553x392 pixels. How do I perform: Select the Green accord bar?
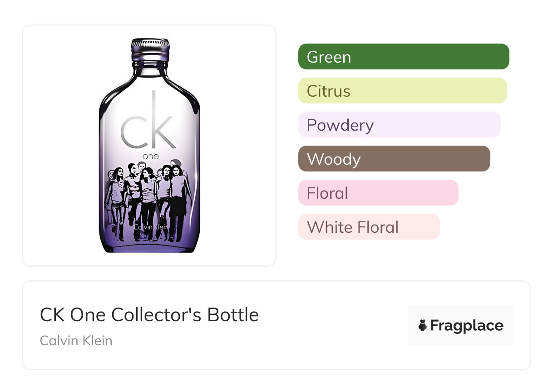click(x=403, y=57)
